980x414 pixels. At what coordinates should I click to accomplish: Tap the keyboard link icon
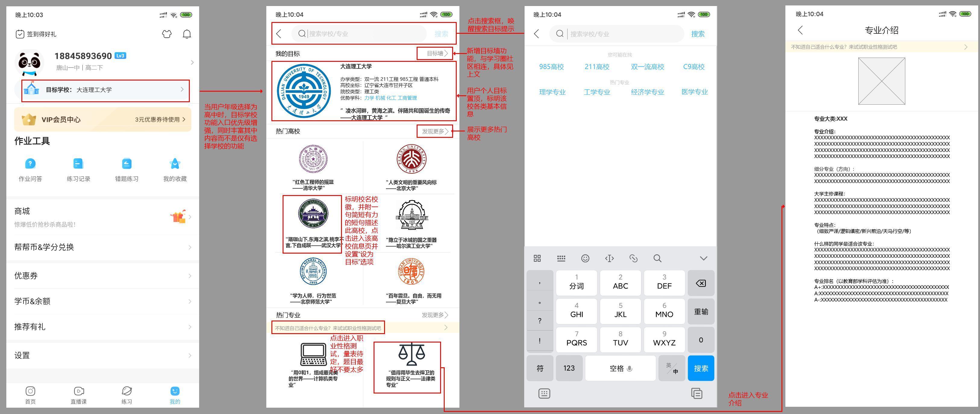point(634,258)
